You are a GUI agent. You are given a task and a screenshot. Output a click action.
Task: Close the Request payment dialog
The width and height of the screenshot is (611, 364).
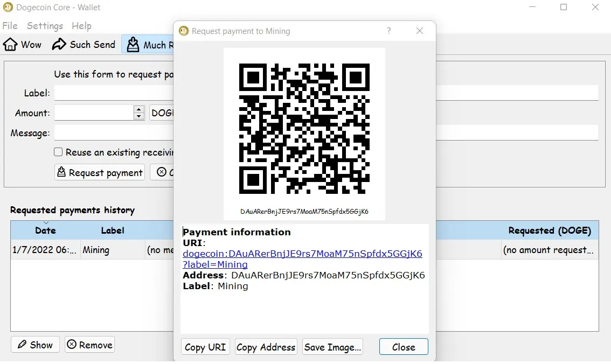403,346
